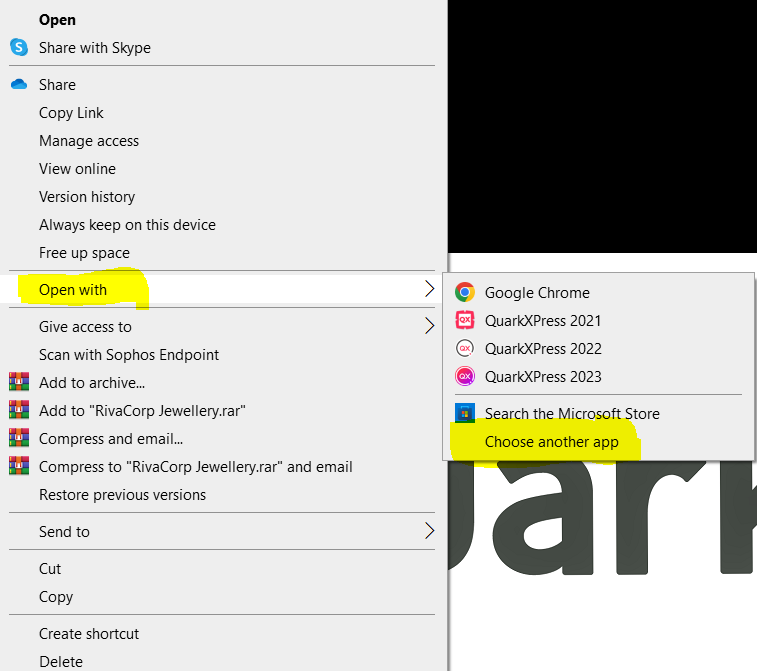The width and height of the screenshot is (757, 672).
Task: Click the QuarkXPress 2021 icon
Action: (465, 320)
